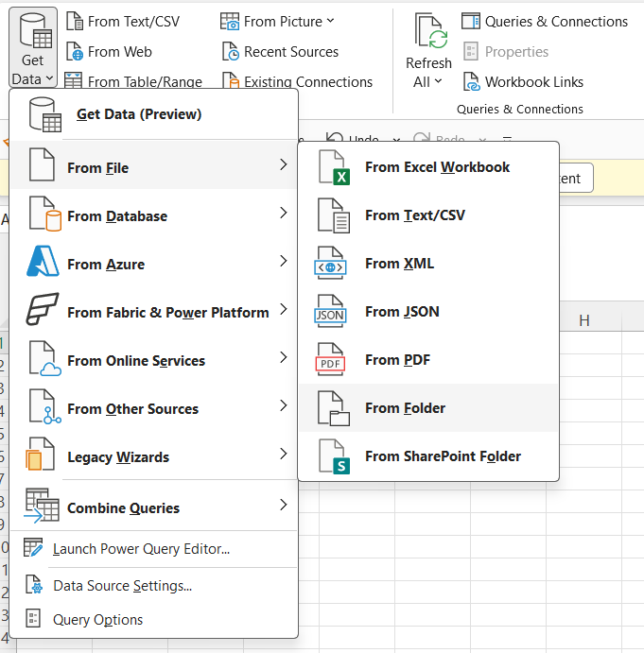Choose From XML submenu entry

[x=428, y=264]
